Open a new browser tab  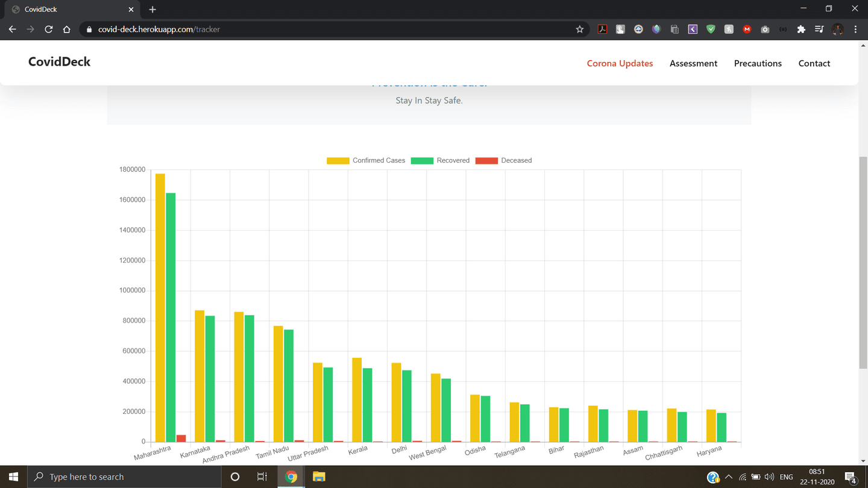point(153,10)
